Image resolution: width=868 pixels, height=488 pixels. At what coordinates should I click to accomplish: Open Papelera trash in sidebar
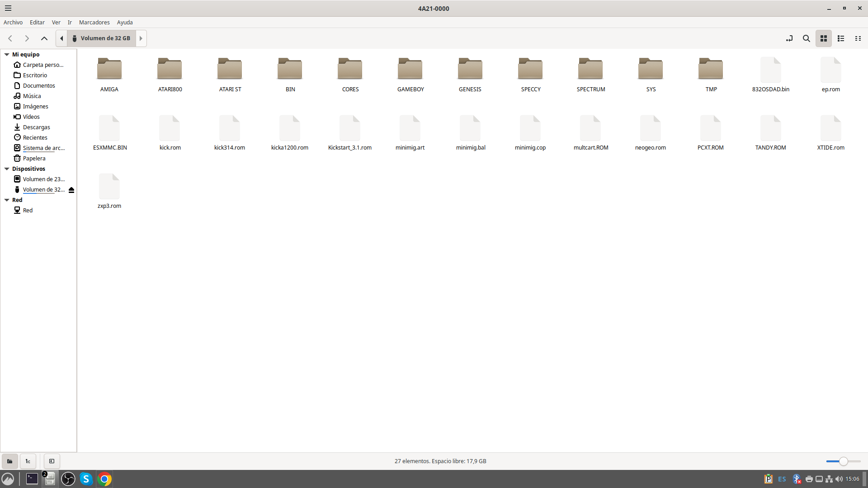34,159
